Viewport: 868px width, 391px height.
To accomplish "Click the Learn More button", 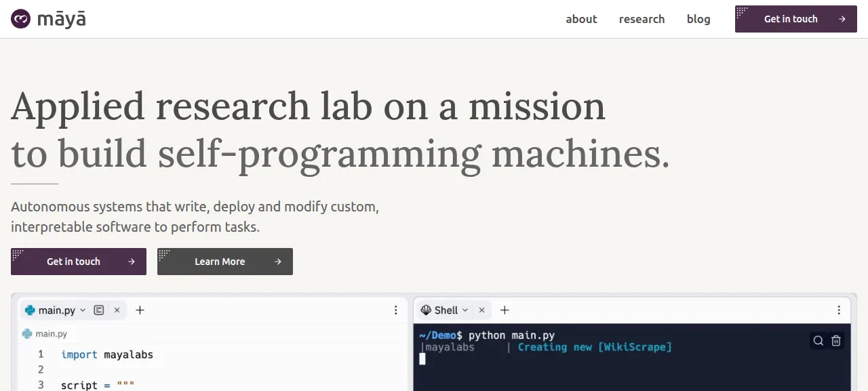I will tap(225, 262).
